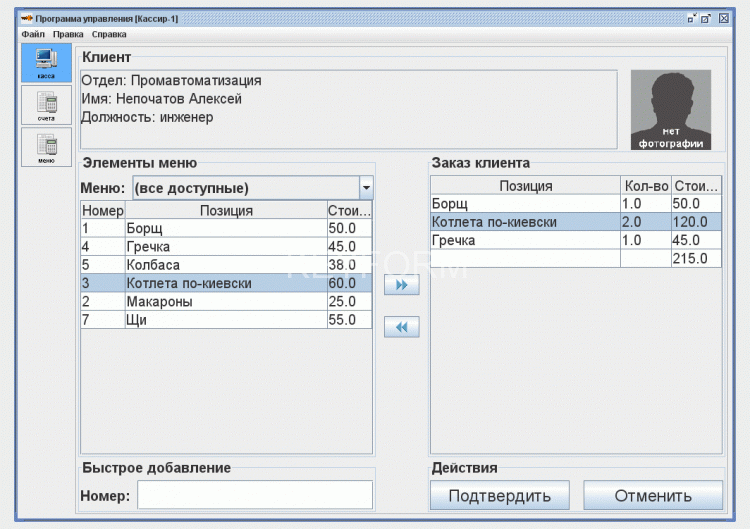
Task: Select Колбаса row in menu list
Action: click(x=226, y=265)
